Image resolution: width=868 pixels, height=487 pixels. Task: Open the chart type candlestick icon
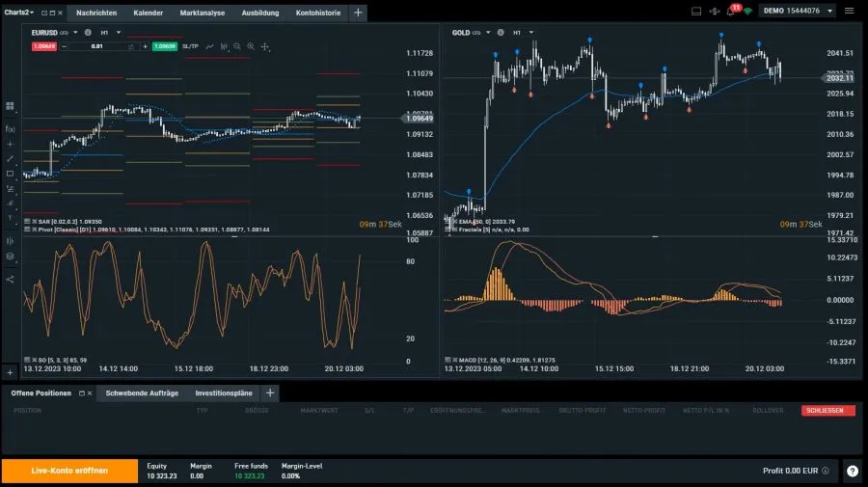[224, 46]
